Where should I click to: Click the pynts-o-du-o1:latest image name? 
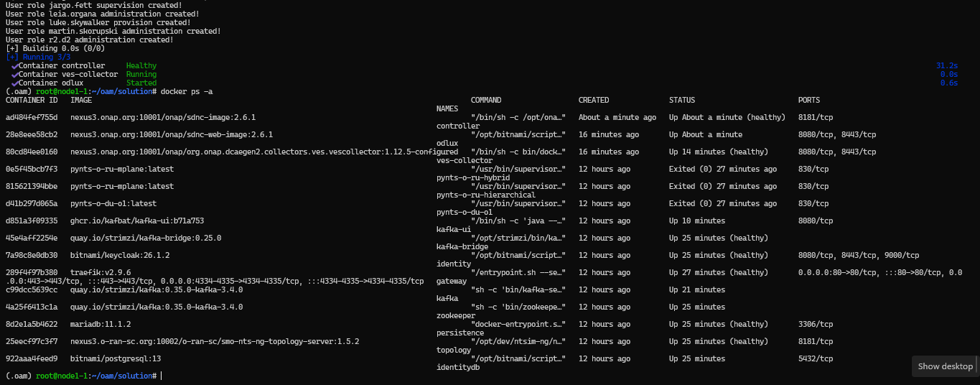[113, 203]
